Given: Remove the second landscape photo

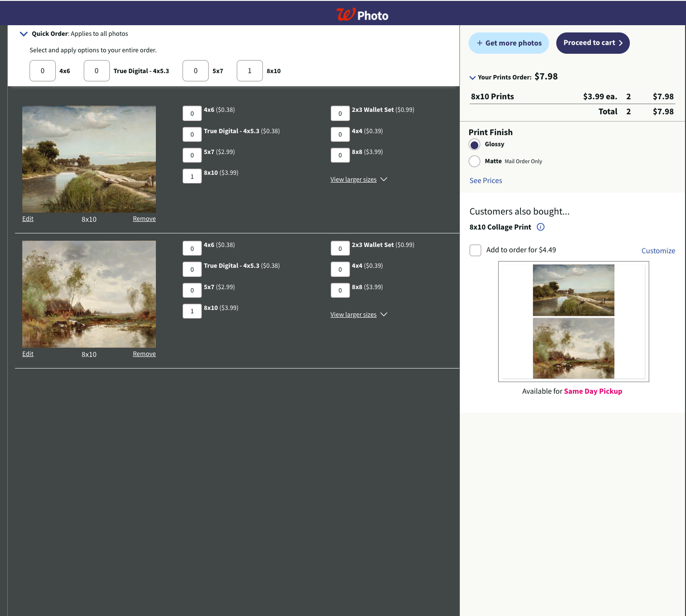Looking at the screenshot, I should point(144,354).
